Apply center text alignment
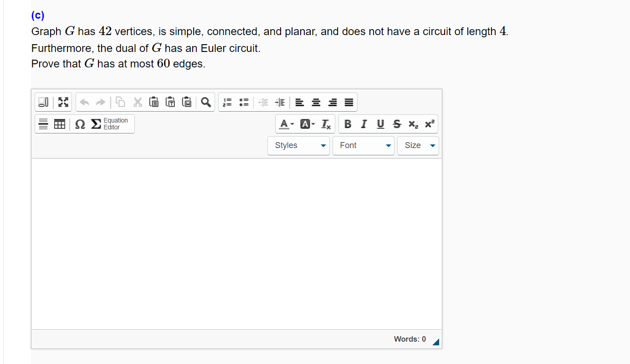The height and width of the screenshot is (364, 630). click(316, 102)
